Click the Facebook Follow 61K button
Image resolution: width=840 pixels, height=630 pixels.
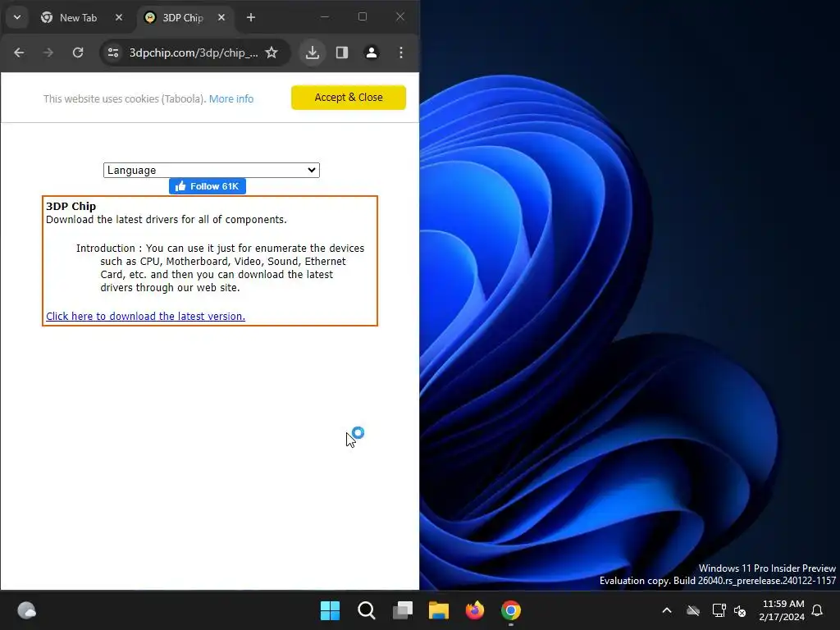(x=208, y=186)
